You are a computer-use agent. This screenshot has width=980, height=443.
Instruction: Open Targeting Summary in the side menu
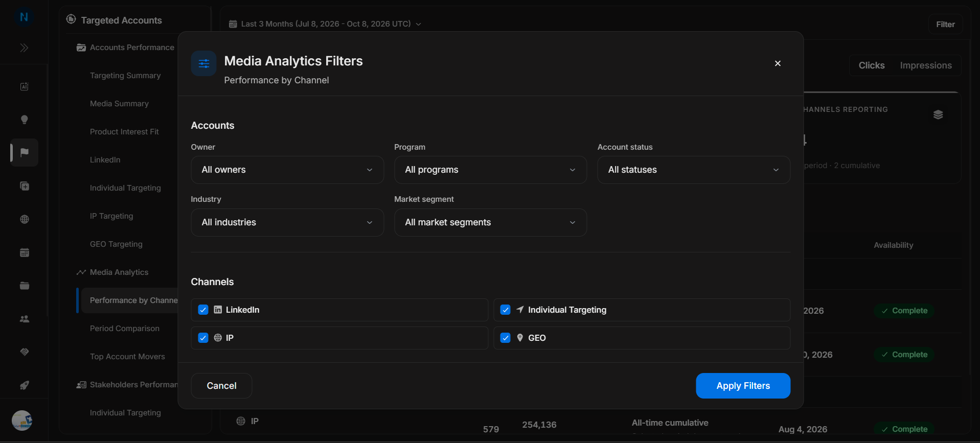tap(125, 76)
